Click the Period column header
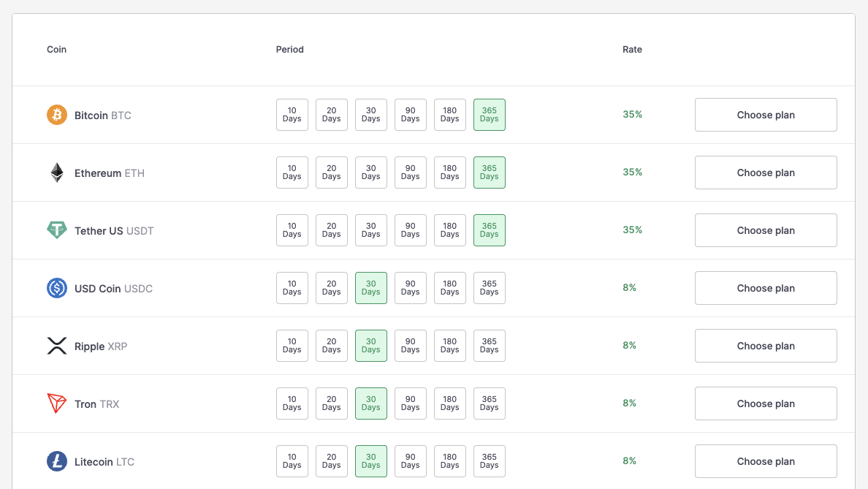Screen dimensions: 868x489 click(289, 50)
